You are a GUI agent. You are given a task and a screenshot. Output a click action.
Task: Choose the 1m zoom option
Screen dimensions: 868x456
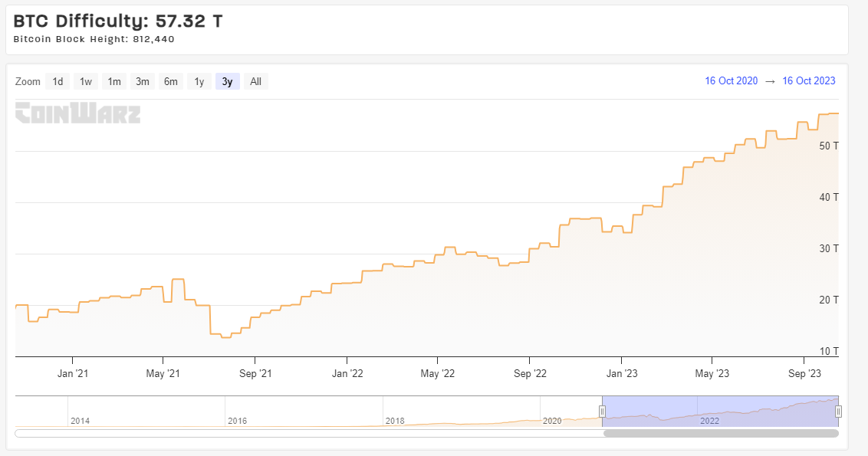point(114,81)
